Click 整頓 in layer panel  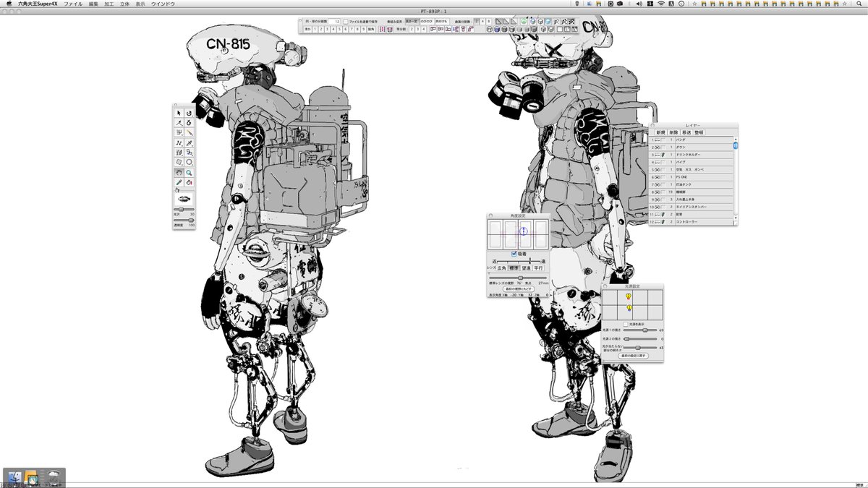pos(699,132)
